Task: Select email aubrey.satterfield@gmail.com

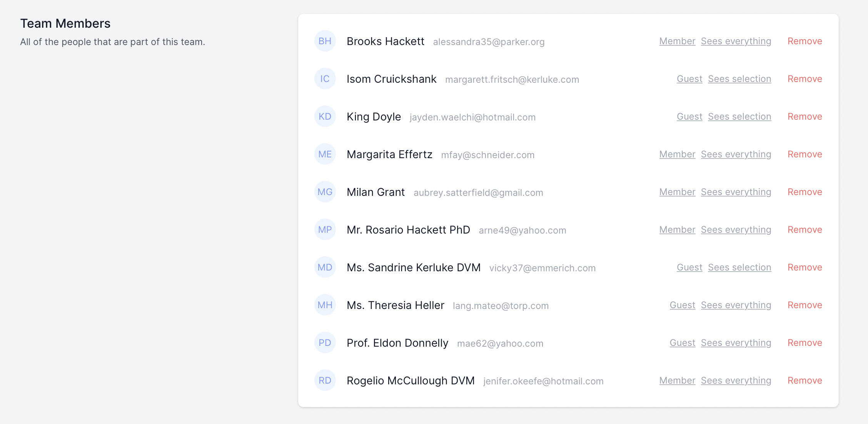Action: tap(478, 193)
